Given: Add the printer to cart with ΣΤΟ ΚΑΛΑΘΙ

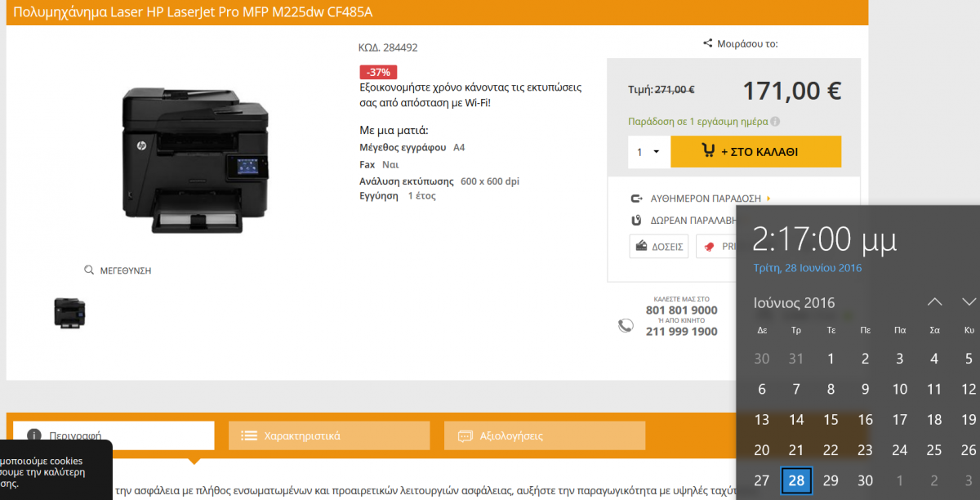Looking at the screenshot, I should point(755,152).
